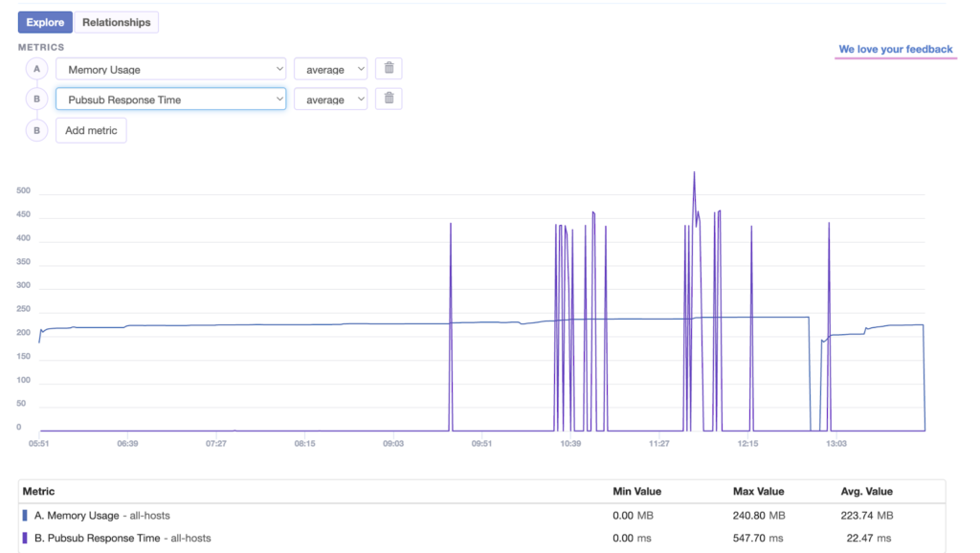980x553 pixels.
Task: Delete Pubsub Response Time metric via trash icon
Action: (x=389, y=99)
